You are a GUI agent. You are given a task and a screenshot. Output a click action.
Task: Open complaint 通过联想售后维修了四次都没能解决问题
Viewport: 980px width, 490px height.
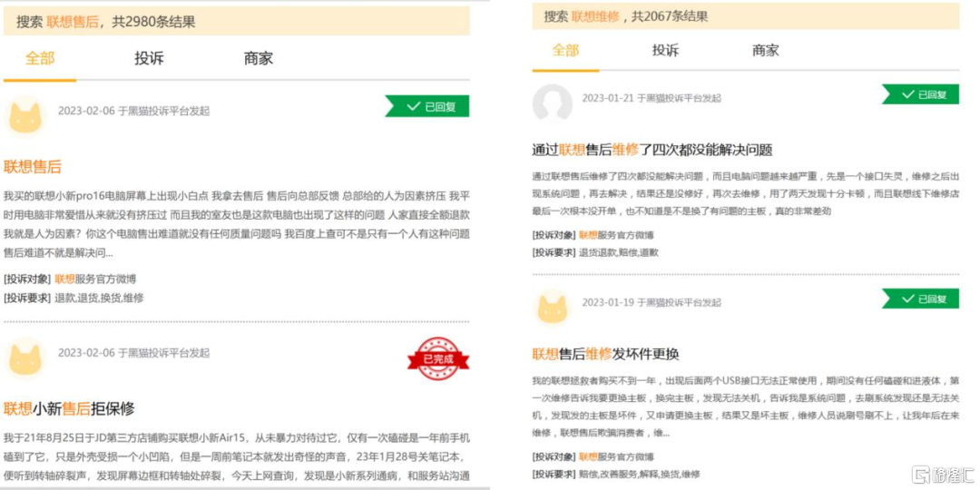652,150
